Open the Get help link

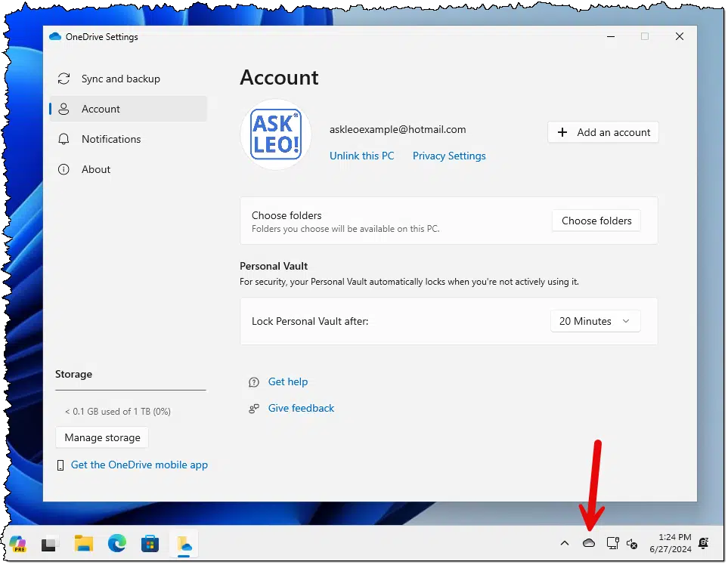coord(288,381)
